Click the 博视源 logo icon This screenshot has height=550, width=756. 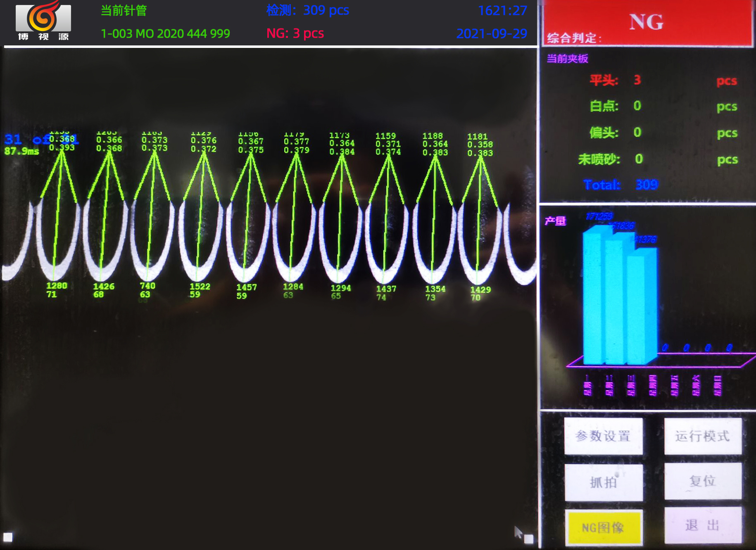[43, 21]
